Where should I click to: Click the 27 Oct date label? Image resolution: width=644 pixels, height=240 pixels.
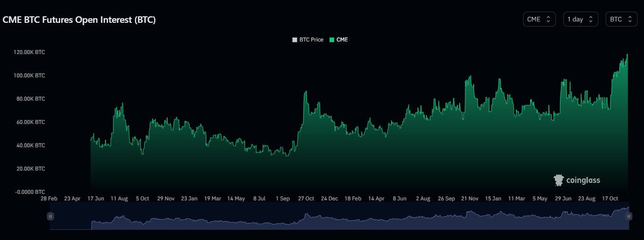point(306,199)
